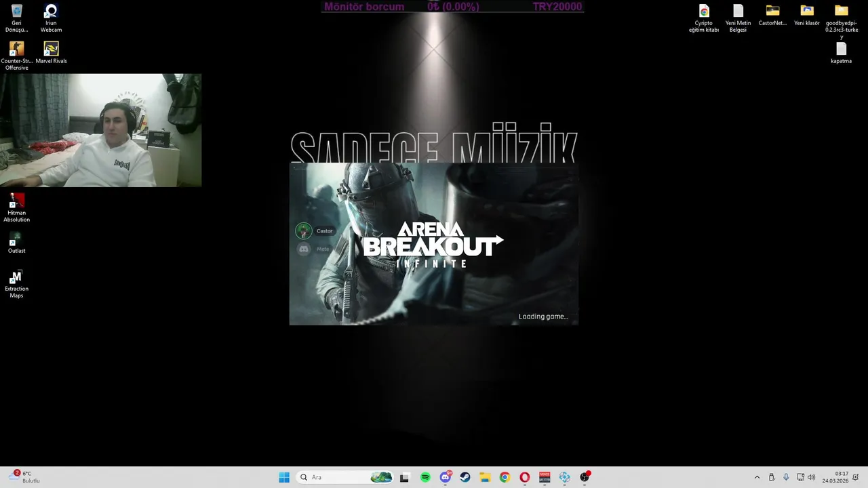868x488 pixels.
Task: Click the 'Loading game...' status text
Action: 543,317
